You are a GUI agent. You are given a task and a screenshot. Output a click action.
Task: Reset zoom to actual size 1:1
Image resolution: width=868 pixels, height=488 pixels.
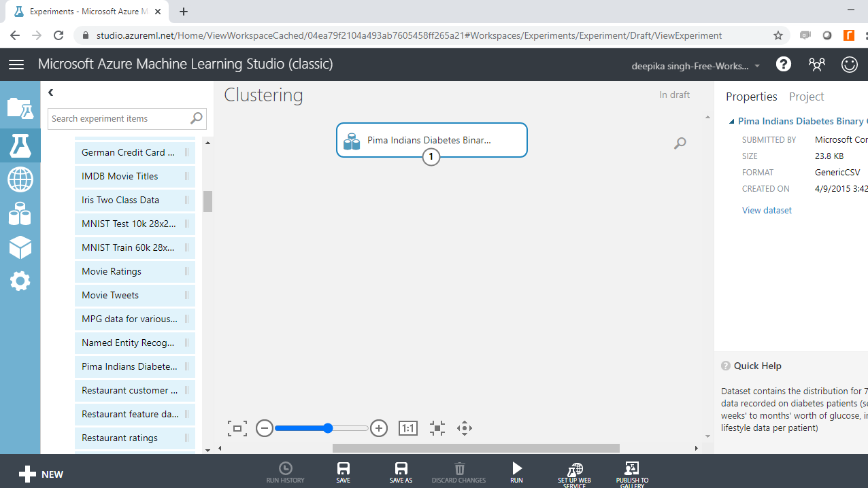coord(408,428)
